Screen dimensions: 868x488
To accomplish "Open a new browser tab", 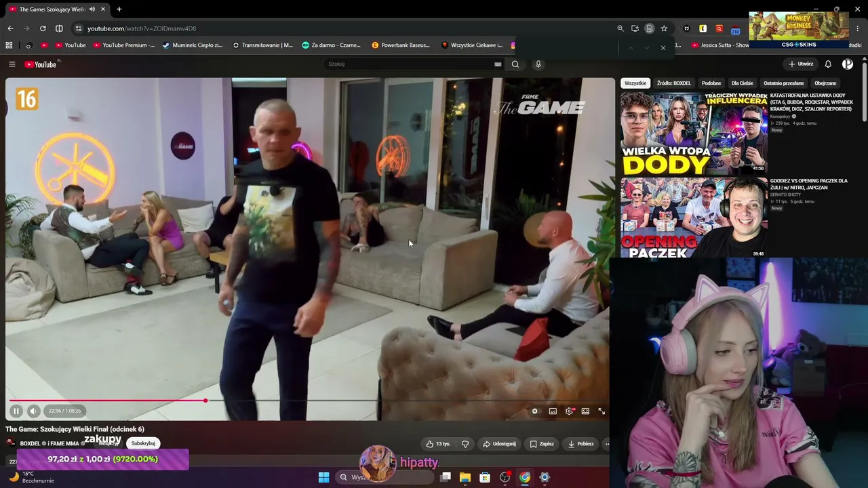I will pyautogui.click(x=119, y=9).
